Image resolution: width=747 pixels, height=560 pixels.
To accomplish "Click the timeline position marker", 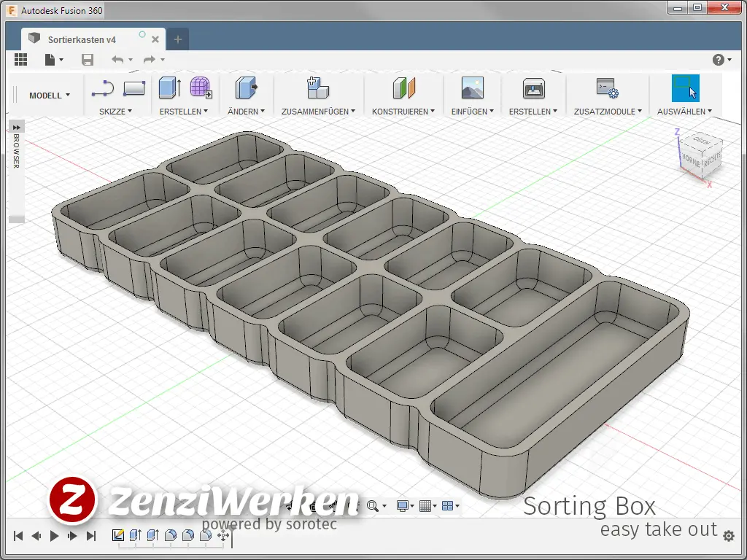I will pyautogui.click(x=232, y=537).
